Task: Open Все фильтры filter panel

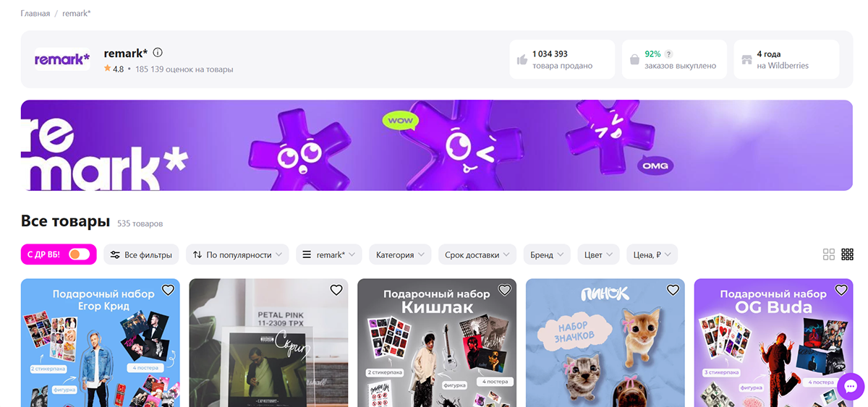Action: pos(142,254)
